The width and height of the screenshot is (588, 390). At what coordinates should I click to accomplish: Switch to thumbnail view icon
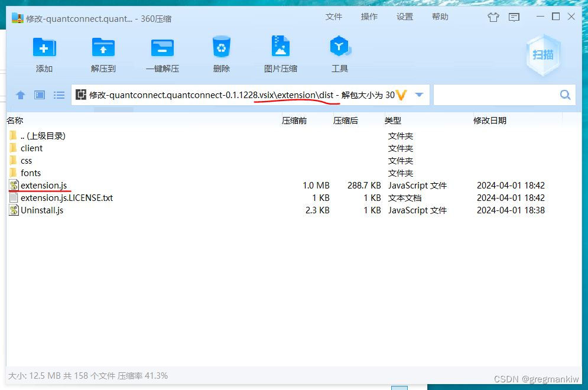(40, 95)
